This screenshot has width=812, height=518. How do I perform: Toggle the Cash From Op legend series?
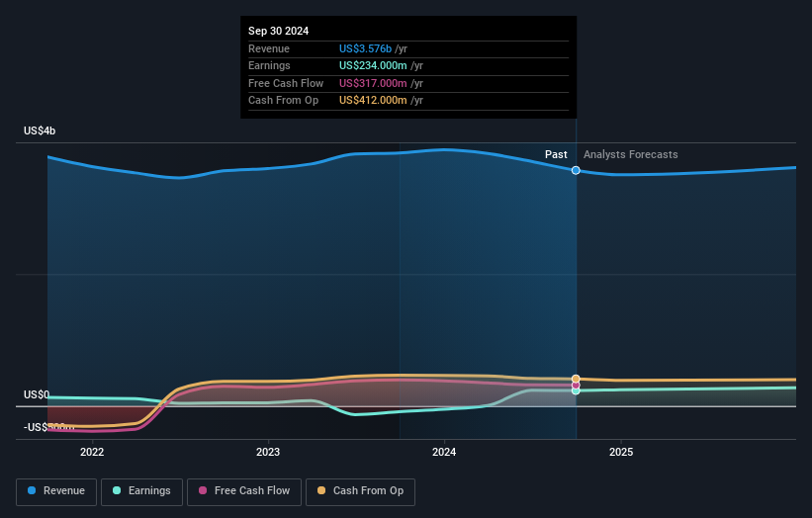[x=360, y=491]
